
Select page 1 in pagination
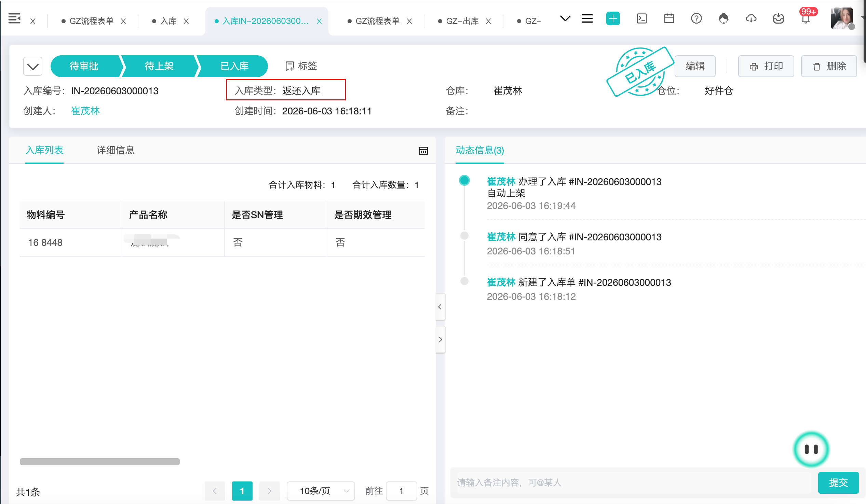point(242,491)
